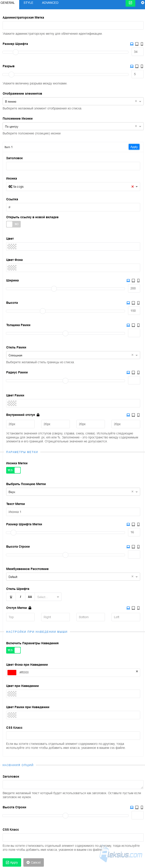Select tablet device icon for Размер Шрифта Метки
The image size is (145, 868).
click(133, 524)
